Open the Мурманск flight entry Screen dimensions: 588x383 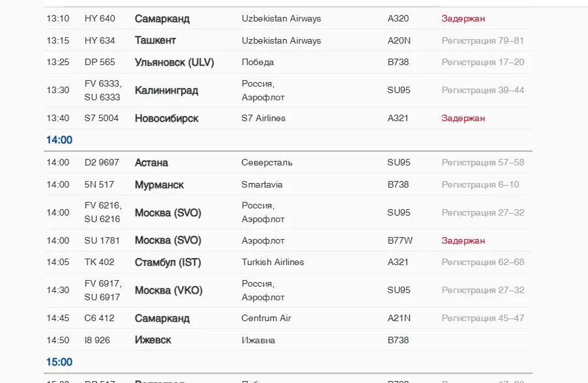click(159, 185)
